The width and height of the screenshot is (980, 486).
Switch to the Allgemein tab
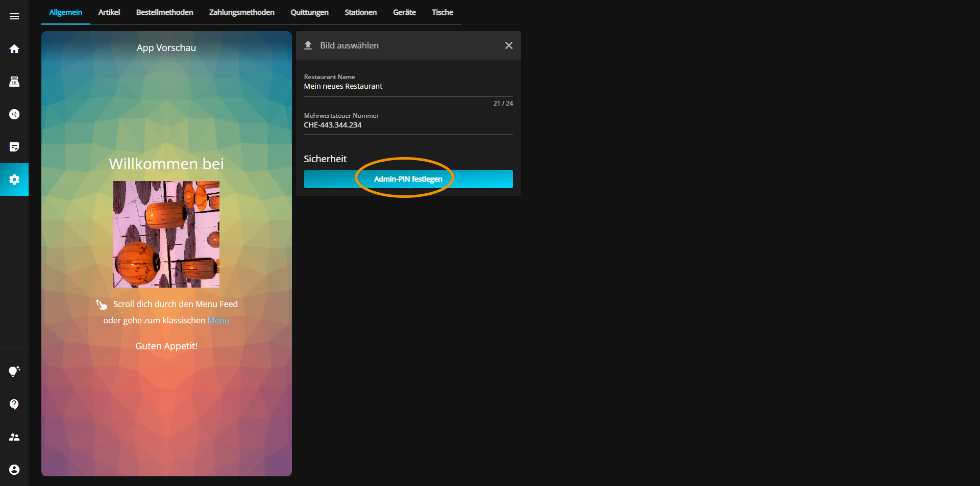point(66,12)
